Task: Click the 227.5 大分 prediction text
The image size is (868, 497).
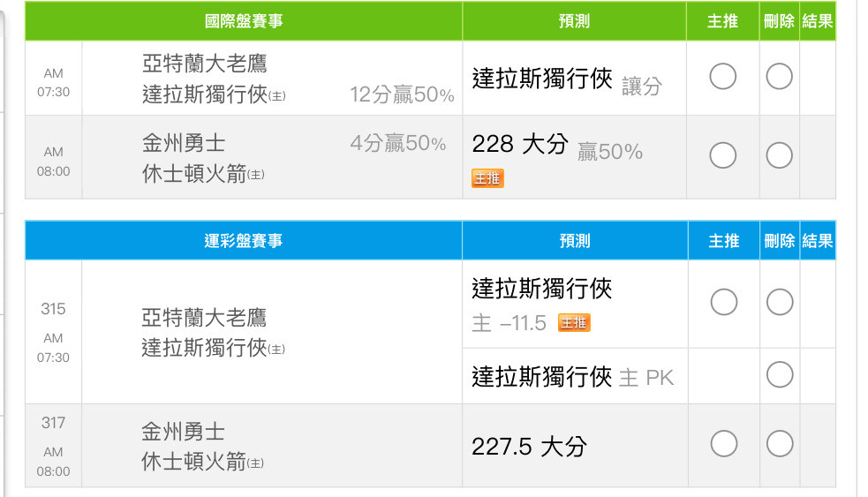Action: (529, 447)
